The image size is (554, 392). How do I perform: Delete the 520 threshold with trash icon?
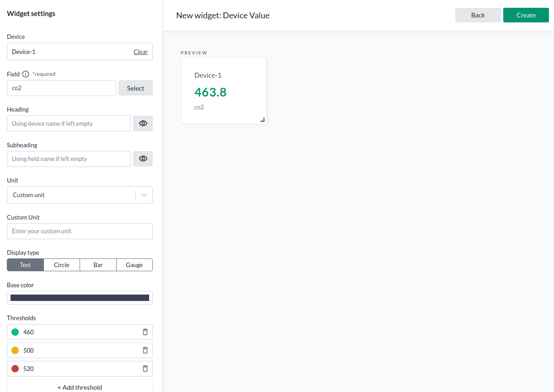pyautogui.click(x=145, y=368)
